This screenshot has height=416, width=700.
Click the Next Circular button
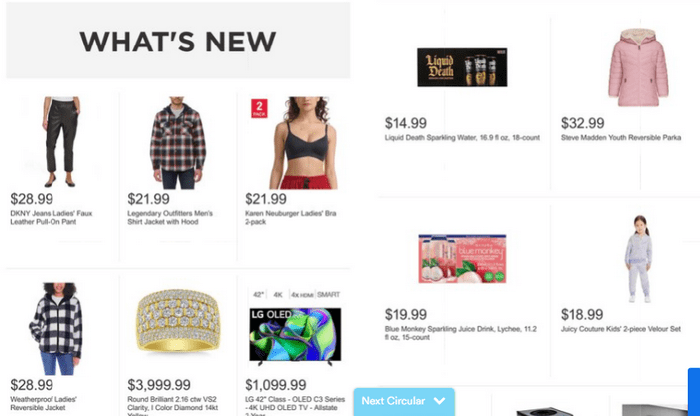404,401
